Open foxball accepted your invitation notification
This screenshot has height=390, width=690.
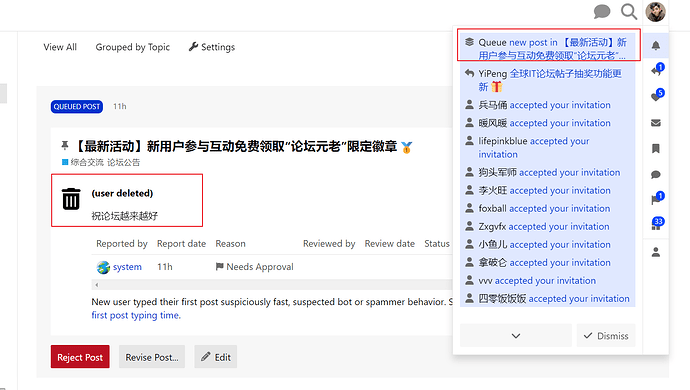(x=548, y=209)
